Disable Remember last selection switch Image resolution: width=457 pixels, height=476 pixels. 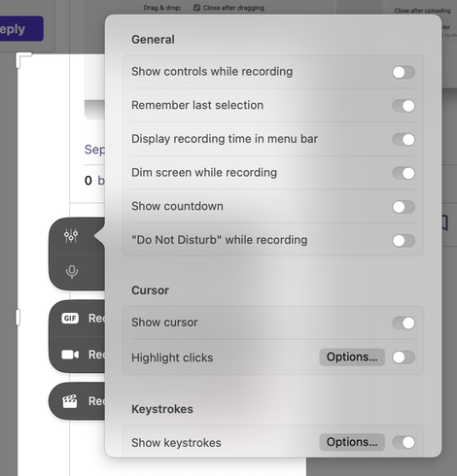[404, 106]
